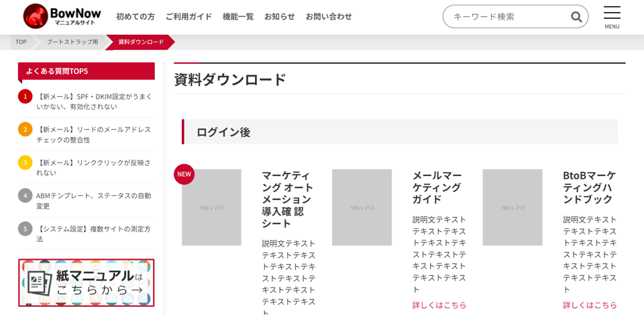
Task: Open リンククリックが反映されない question
Action: click(x=94, y=168)
